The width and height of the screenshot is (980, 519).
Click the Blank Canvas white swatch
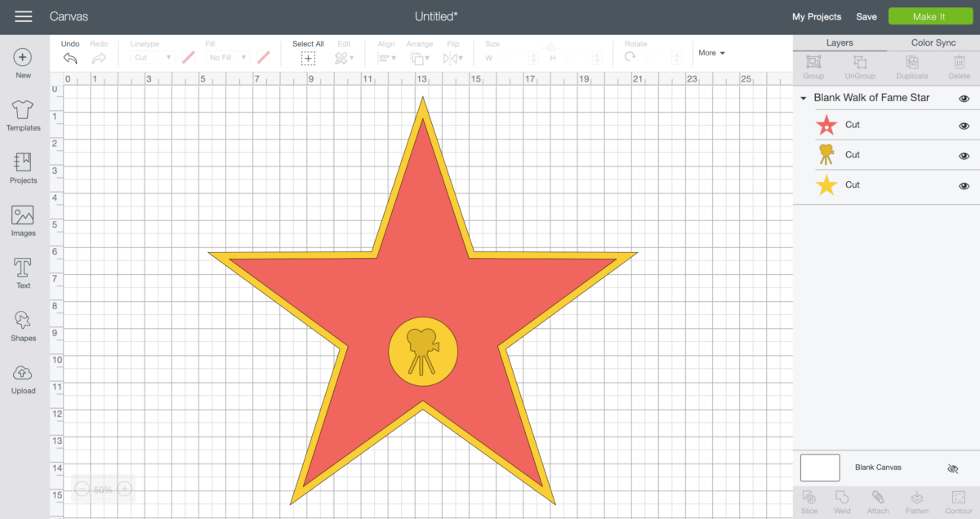click(x=820, y=468)
